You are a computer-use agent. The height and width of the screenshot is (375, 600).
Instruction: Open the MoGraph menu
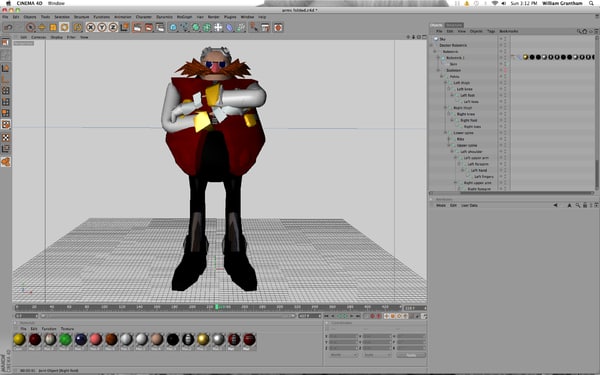coord(184,17)
